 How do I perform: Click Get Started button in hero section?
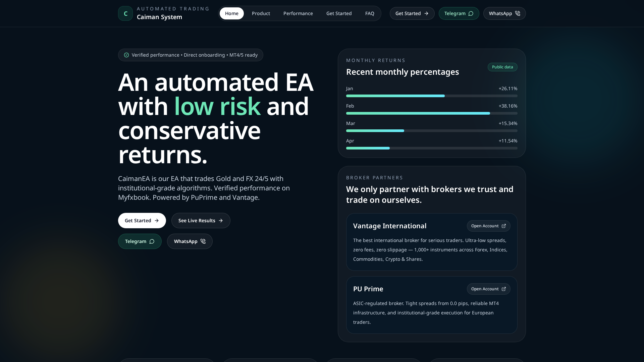(142, 221)
